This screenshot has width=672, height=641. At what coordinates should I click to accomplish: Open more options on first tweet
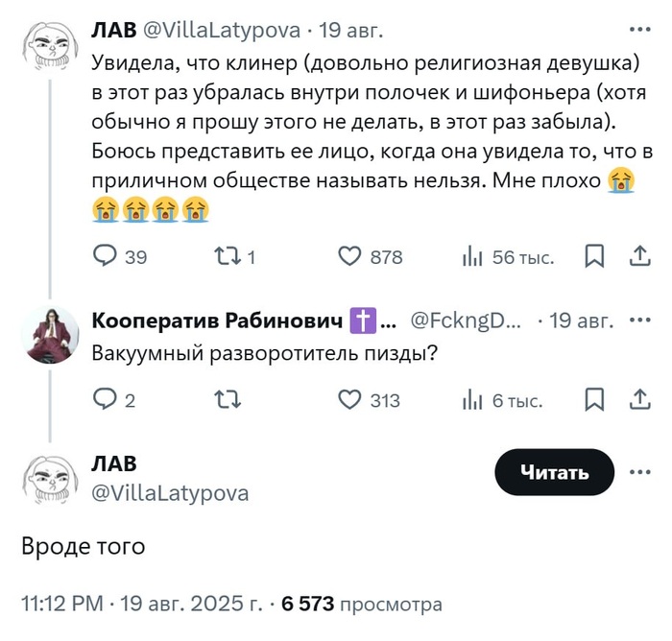click(x=640, y=30)
